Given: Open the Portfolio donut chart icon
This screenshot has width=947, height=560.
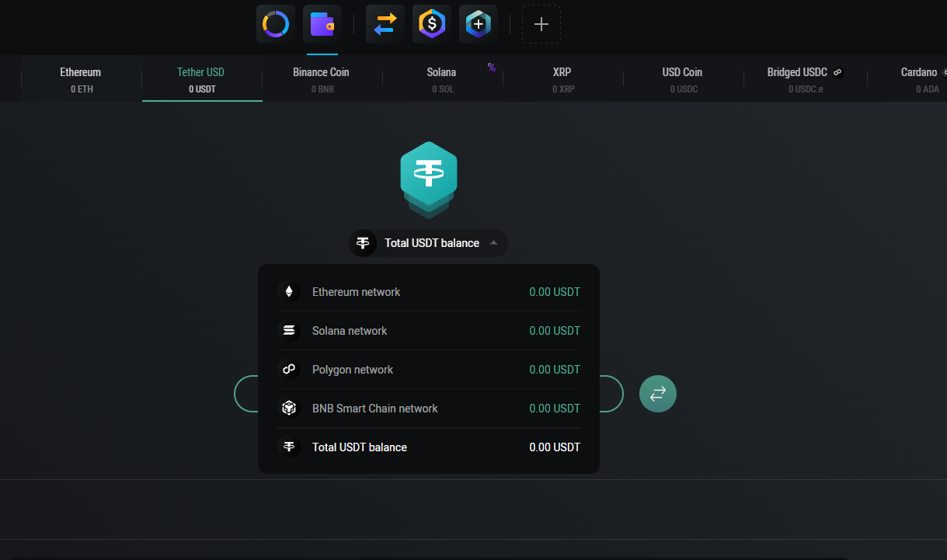Looking at the screenshot, I should 276,24.
